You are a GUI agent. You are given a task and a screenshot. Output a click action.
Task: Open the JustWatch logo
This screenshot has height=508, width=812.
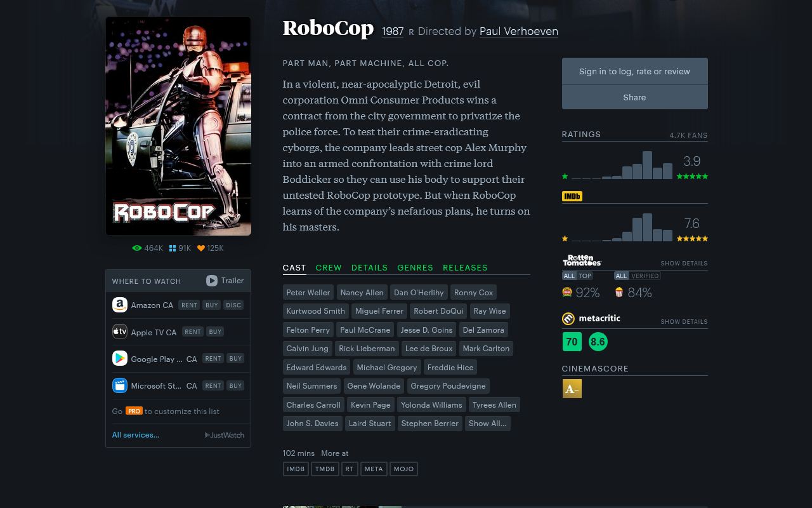224,435
